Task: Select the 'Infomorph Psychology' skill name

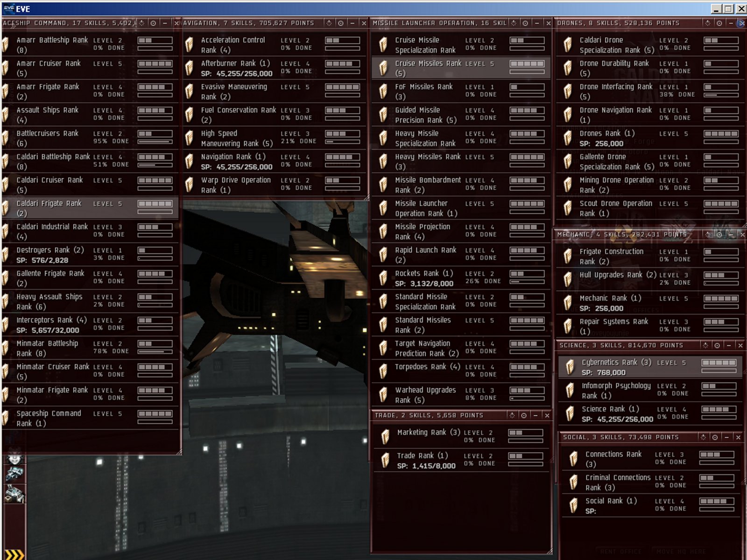Action: coord(616,386)
